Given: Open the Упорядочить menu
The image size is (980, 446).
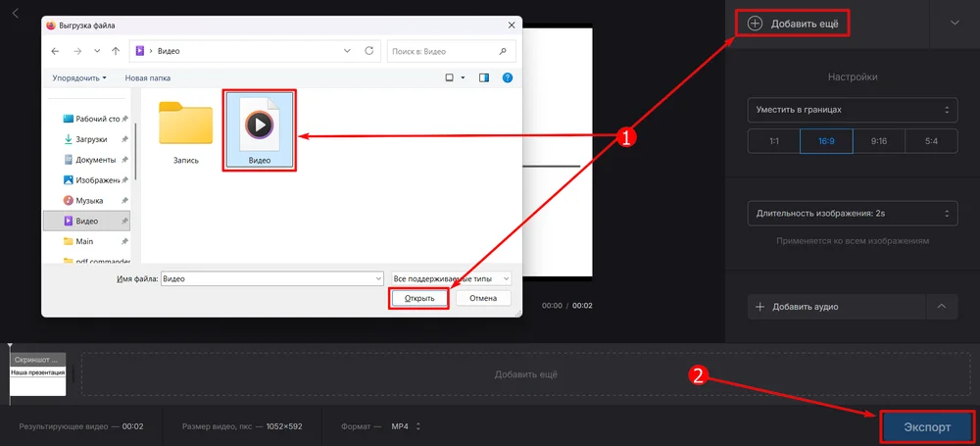Looking at the screenshot, I should [x=79, y=77].
